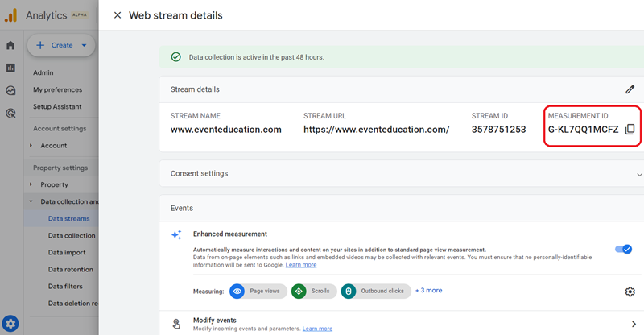Viewport: 644px width, 335px height.
Task: Click the Account settings label
Action: coord(60,128)
